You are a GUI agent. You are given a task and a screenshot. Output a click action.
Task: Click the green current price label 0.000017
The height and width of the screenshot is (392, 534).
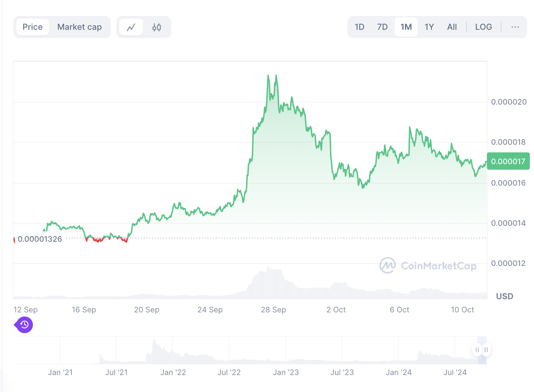[508, 161]
